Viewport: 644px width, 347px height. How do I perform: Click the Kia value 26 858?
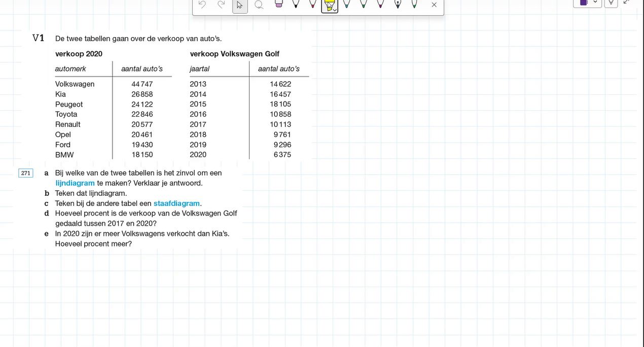point(142,94)
